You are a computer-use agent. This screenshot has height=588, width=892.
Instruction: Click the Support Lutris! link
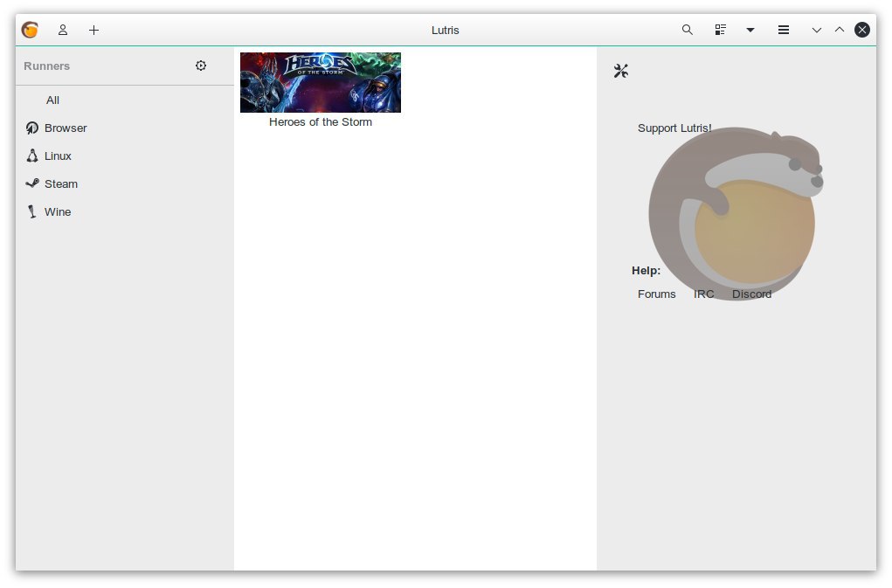point(674,128)
